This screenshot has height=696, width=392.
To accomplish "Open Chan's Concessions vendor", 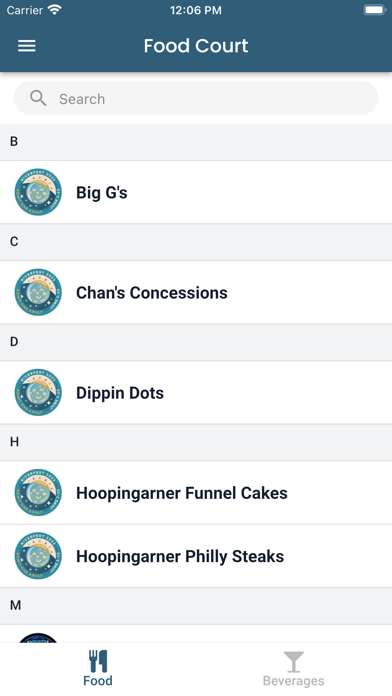I will pos(196,293).
